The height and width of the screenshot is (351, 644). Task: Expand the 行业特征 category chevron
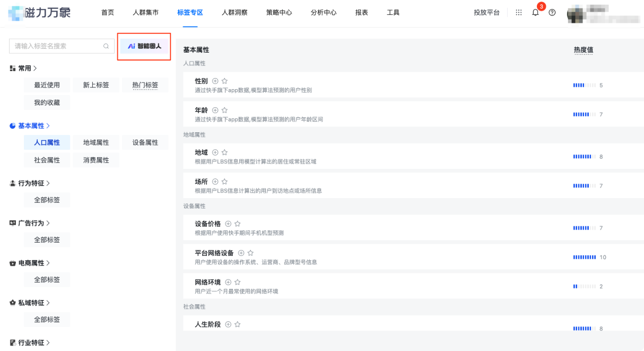48,343
